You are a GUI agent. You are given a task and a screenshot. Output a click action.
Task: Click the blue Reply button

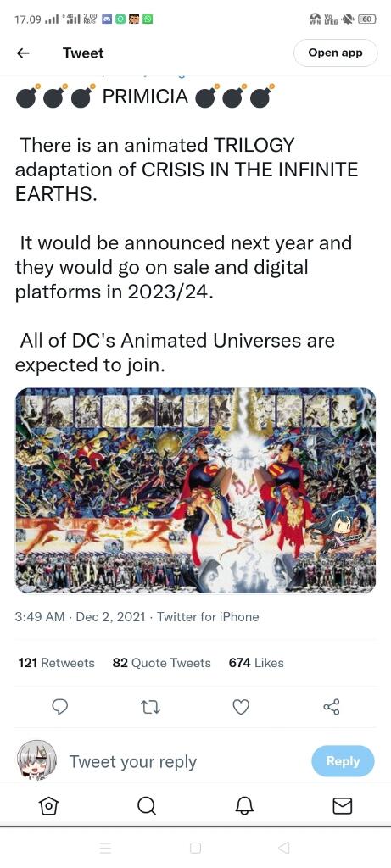pos(343,761)
